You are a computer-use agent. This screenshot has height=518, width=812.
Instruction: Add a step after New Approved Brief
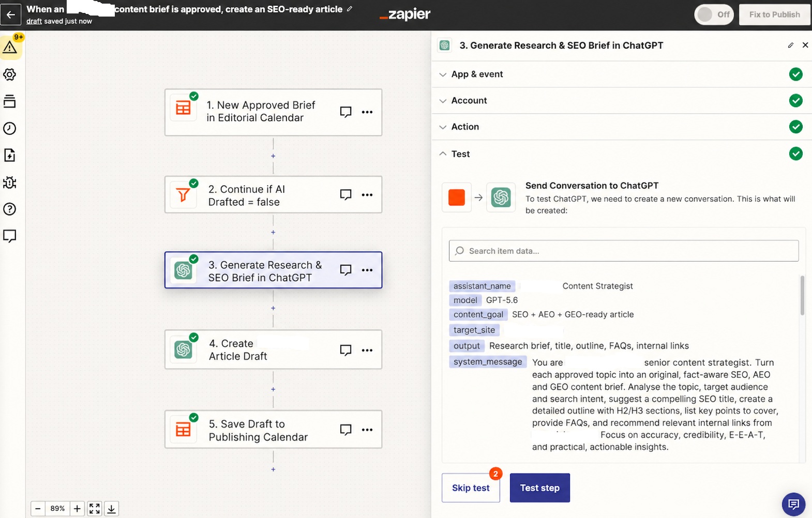click(x=273, y=156)
